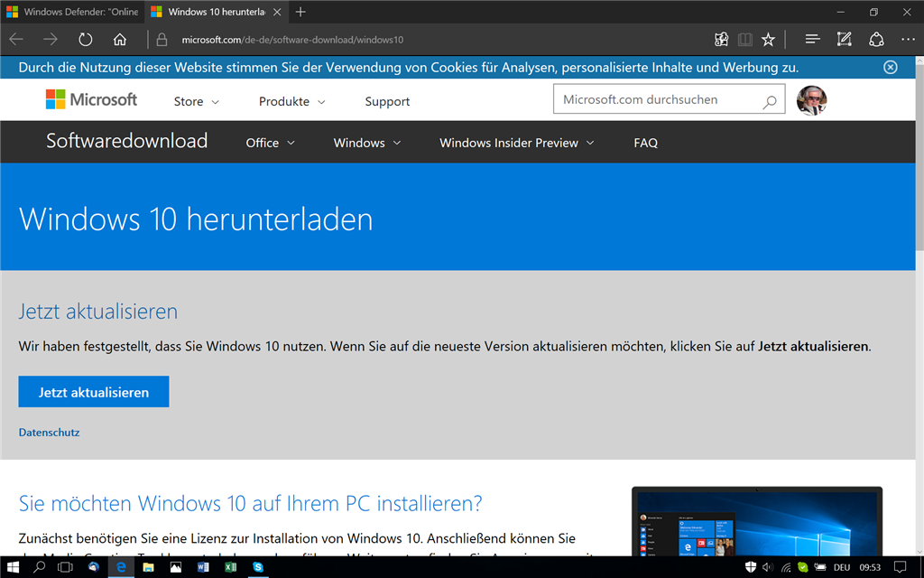The image size is (924, 578).
Task: Open Skype from the taskbar
Action: pyautogui.click(x=257, y=567)
